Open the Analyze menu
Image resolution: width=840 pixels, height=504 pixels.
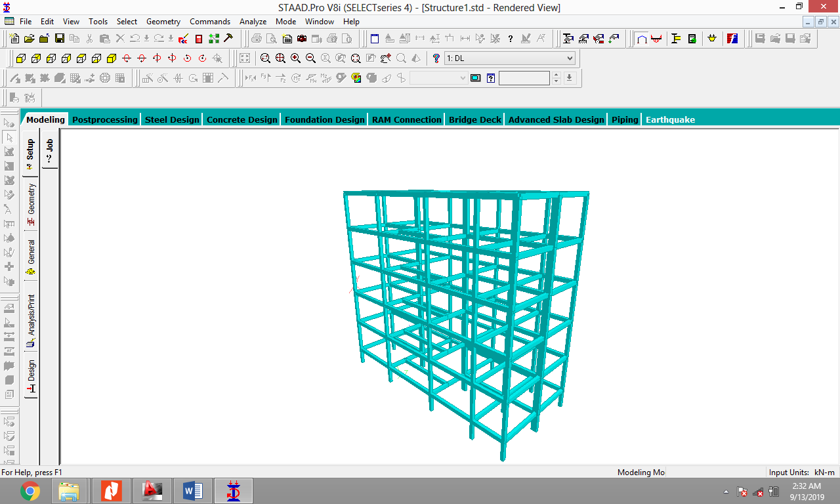[253, 22]
